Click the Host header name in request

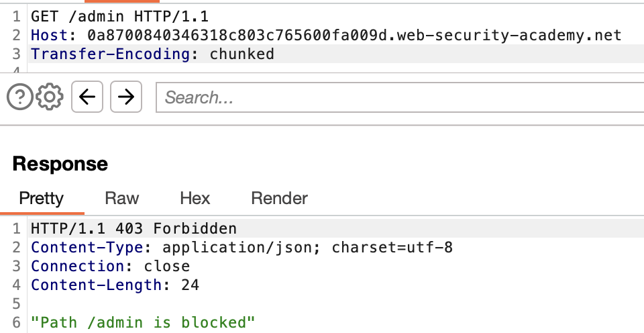(x=50, y=36)
